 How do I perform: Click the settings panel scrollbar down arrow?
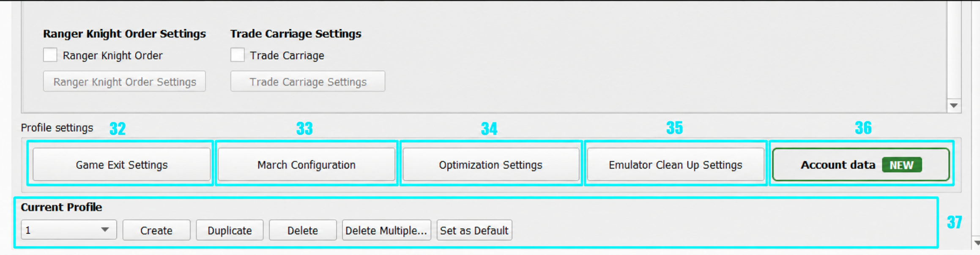(x=954, y=105)
